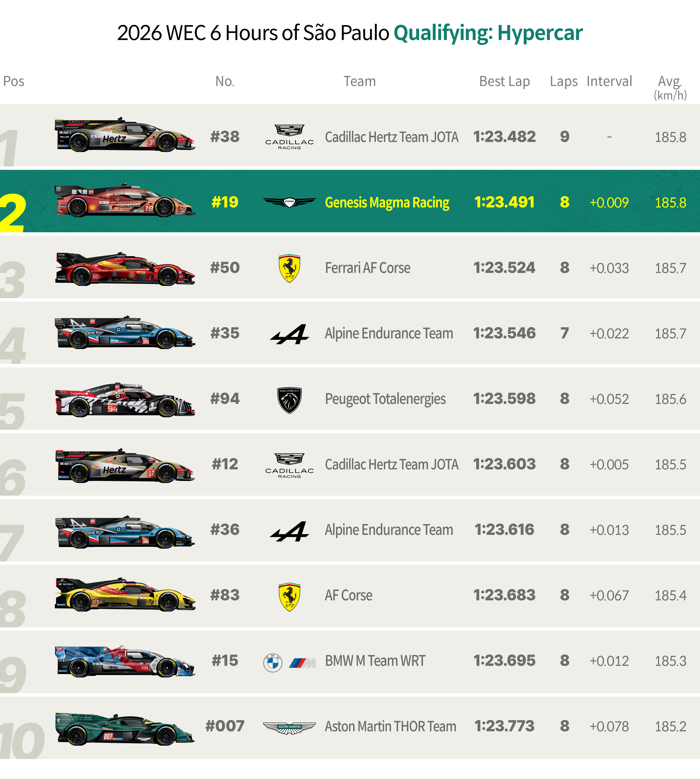This screenshot has width=700, height=779.
Task: Click the Avg. (km/h) column header
Action: point(670,88)
